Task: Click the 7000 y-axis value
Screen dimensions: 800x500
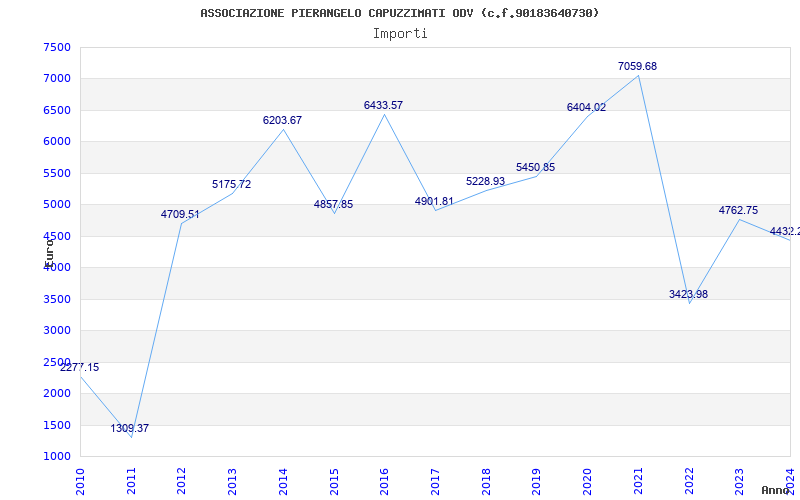Action: [57, 79]
